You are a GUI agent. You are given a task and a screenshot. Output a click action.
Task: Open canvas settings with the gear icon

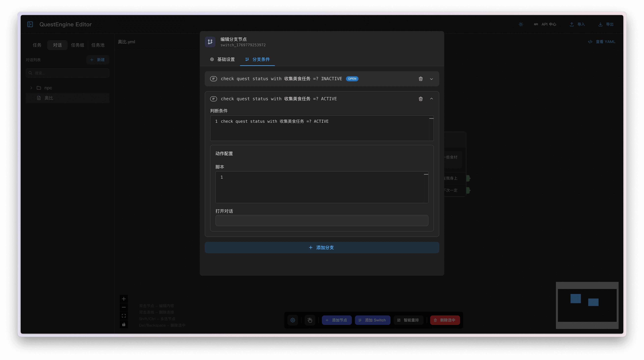click(x=293, y=320)
